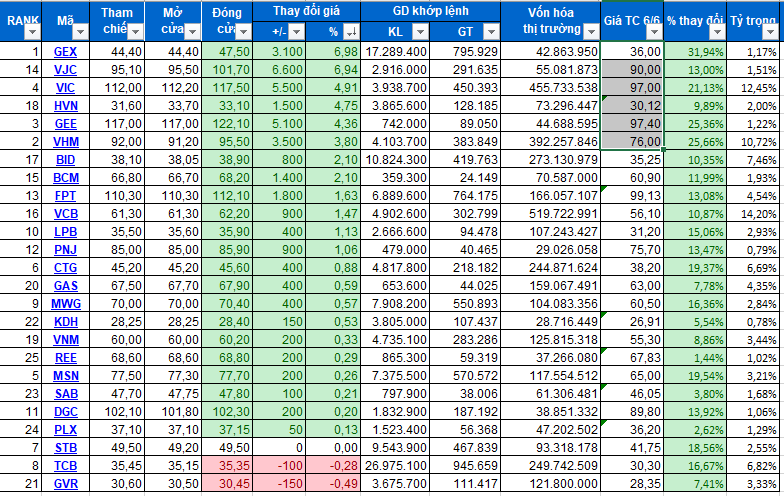Select VIC market cap cell 455.733.538
This screenshot has height=496, width=784.
(550, 88)
